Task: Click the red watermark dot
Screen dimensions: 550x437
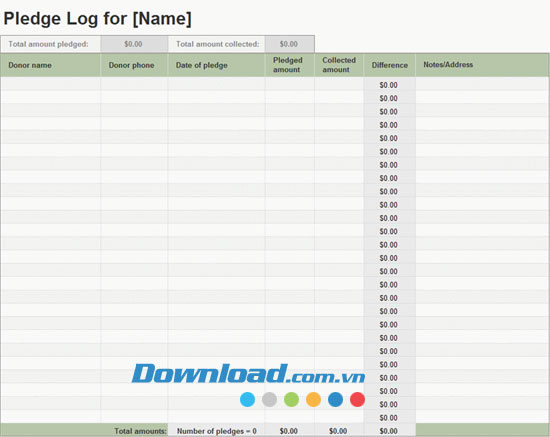Action: pos(357,399)
